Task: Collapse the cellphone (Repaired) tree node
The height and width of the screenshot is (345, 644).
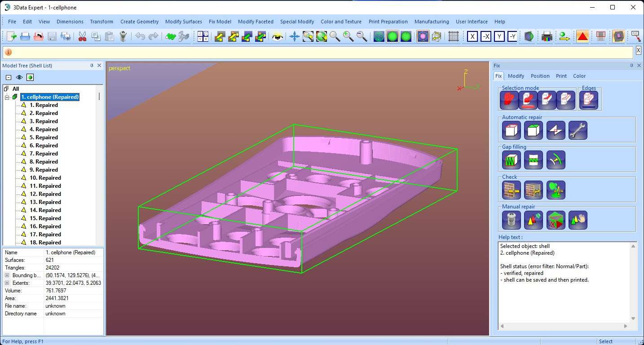Action: click(7, 97)
